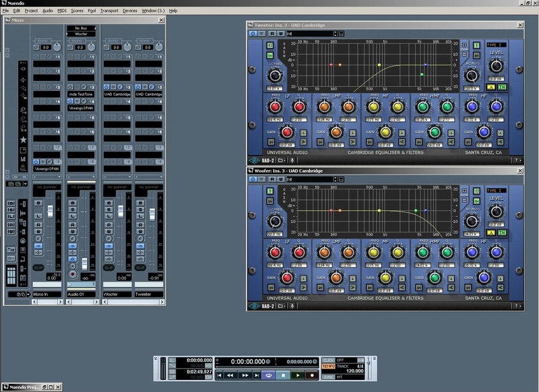This screenshot has width=539, height=392.
Task: Open the Audio menu
Action: [x=48, y=11]
